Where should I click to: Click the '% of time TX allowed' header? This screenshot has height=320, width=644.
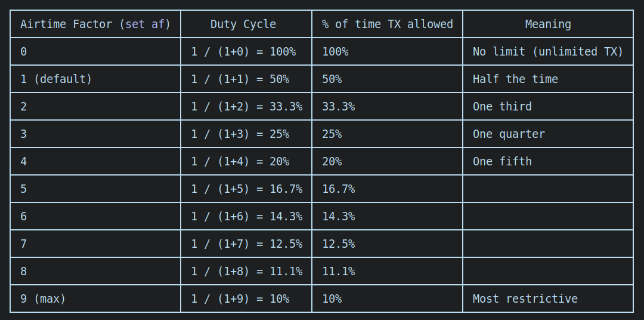(x=387, y=24)
